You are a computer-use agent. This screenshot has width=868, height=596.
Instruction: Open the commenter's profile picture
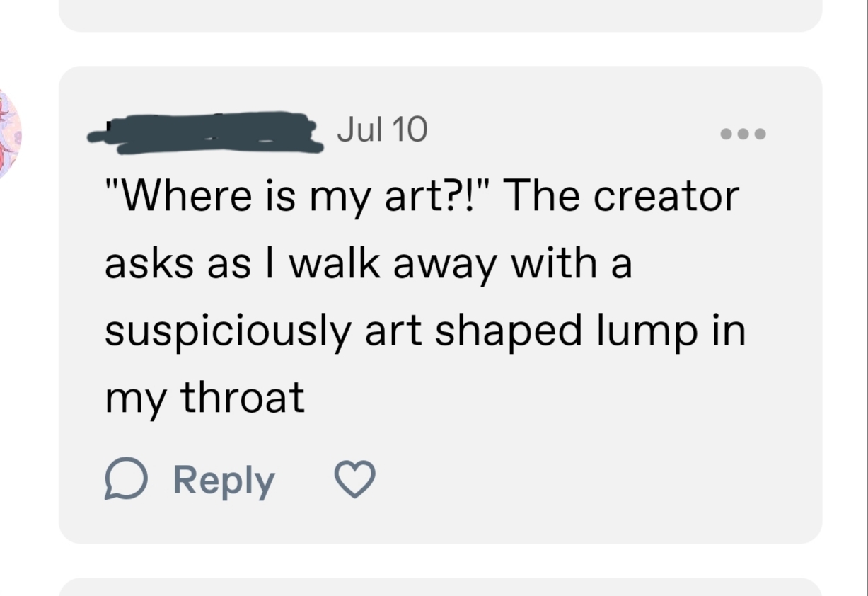(x=8, y=134)
